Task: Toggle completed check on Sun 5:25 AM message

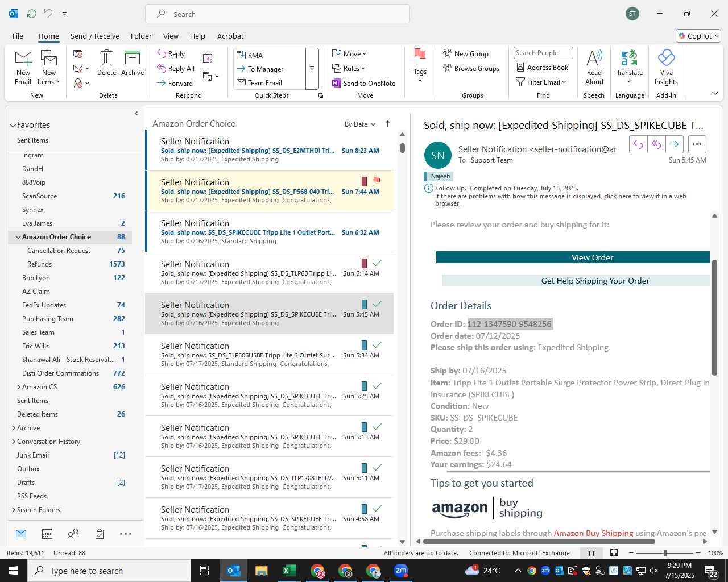Action: click(x=377, y=386)
